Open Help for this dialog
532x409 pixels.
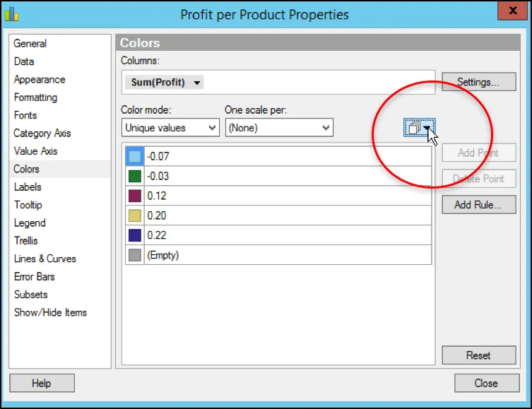point(42,384)
